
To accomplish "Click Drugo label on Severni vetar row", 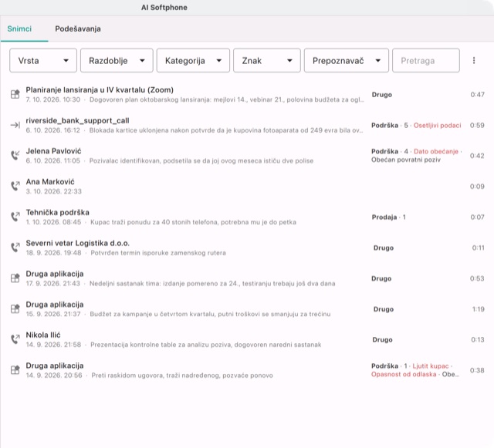I will [x=384, y=248].
